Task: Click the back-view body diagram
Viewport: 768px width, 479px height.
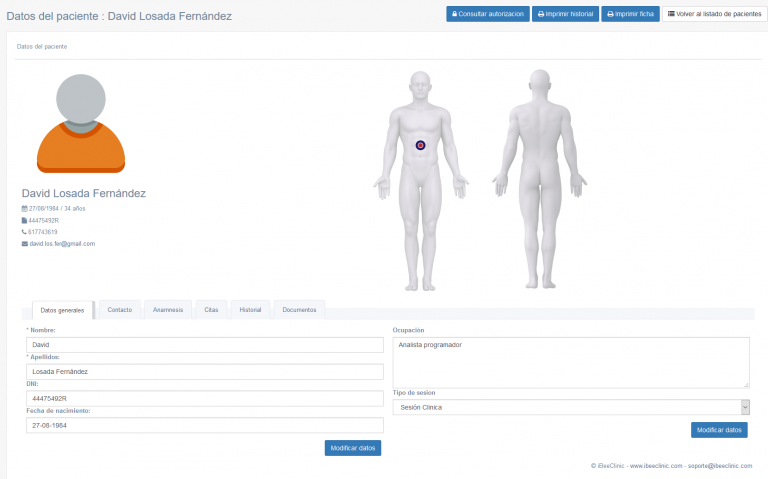Action: tap(540, 180)
